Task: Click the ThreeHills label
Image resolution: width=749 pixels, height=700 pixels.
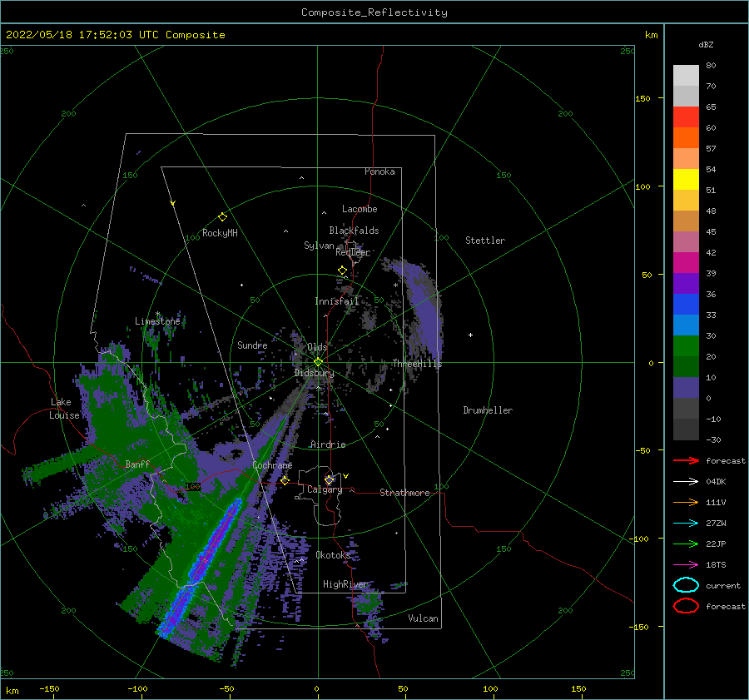Action: [x=417, y=364]
